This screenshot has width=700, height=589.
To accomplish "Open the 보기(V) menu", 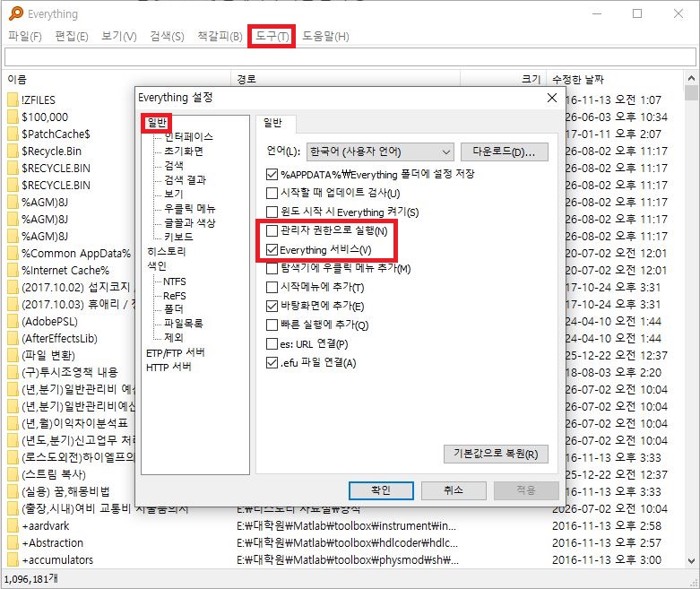I will click(118, 36).
